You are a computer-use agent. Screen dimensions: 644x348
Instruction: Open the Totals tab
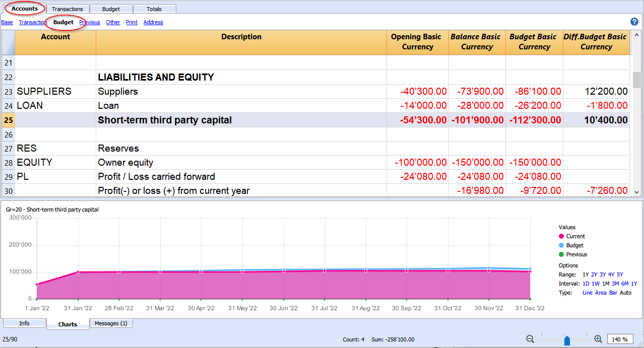[x=154, y=9]
